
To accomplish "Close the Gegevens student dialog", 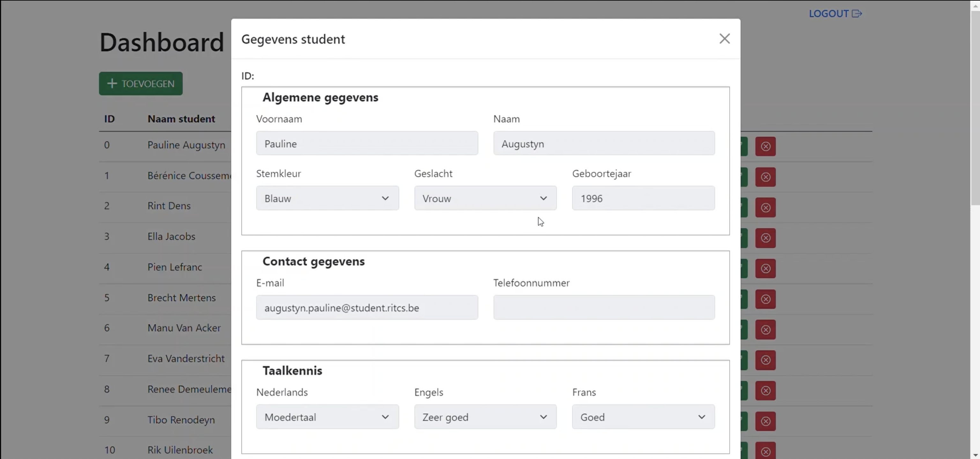I will click(724, 39).
